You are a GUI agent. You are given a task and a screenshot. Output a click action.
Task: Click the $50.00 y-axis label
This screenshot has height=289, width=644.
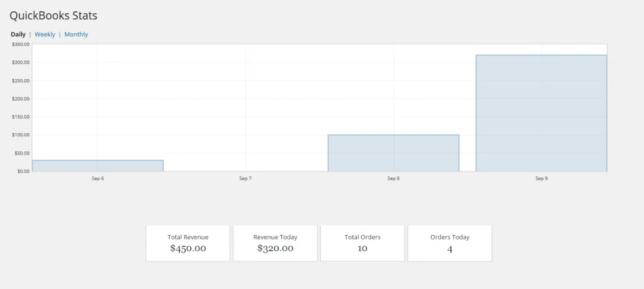[x=22, y=153]
